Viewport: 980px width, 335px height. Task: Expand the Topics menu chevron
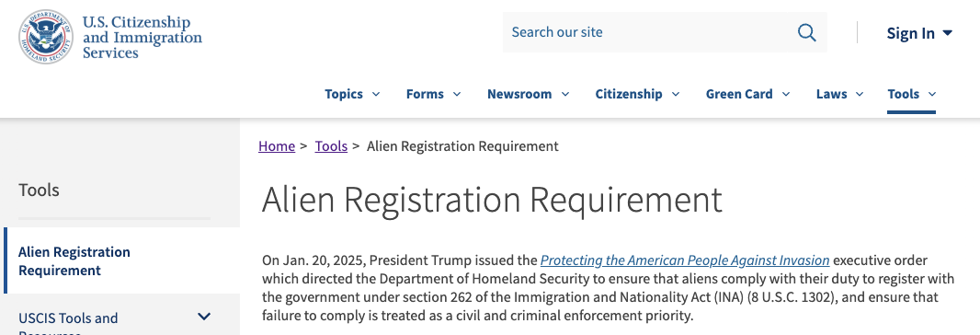376,95
